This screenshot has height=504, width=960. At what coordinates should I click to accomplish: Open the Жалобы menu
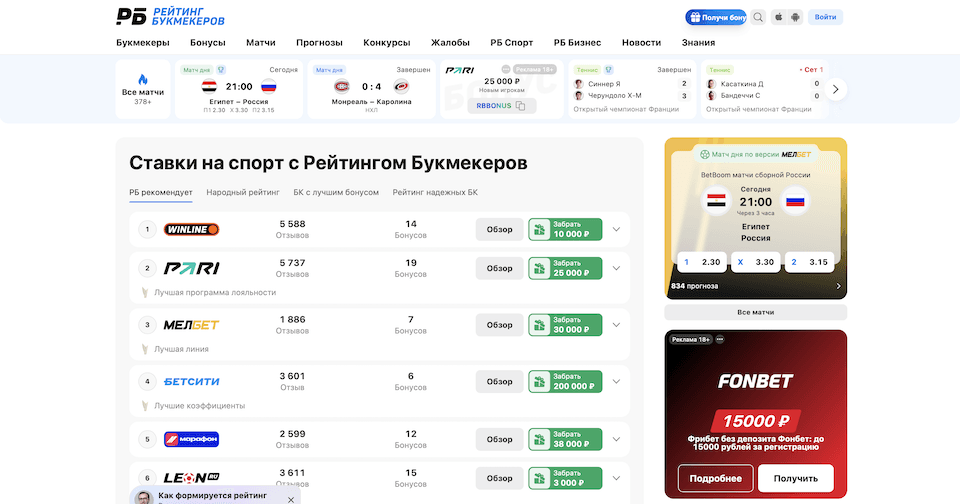tap(450, 43)
